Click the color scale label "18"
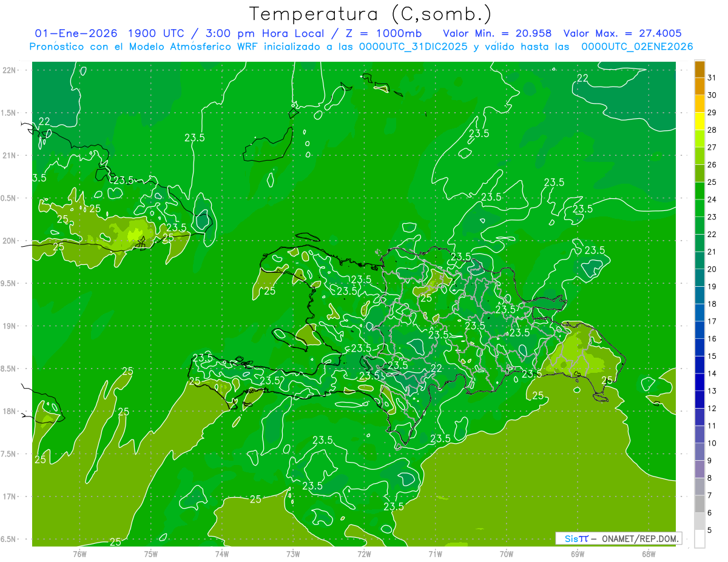The image size is (728, 562). [712, 304]
